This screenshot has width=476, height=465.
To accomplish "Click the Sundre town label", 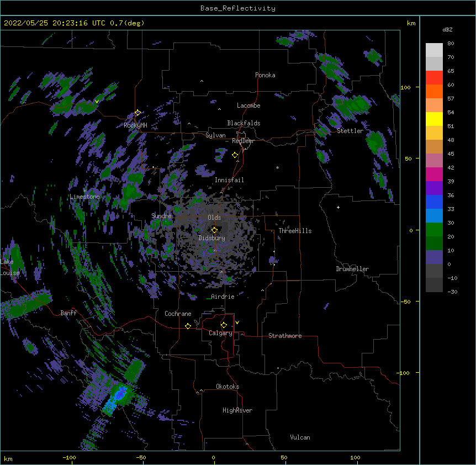I will [161, 216].
